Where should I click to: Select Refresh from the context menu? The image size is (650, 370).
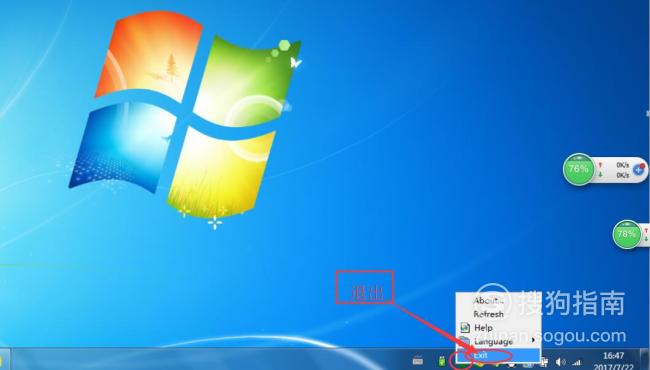[x=498, y=314]
